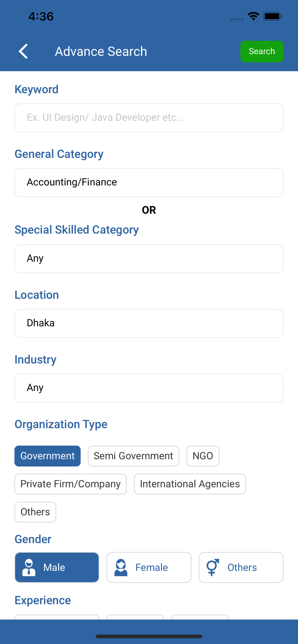Select Semi Government organization type

tap(133, 456)
